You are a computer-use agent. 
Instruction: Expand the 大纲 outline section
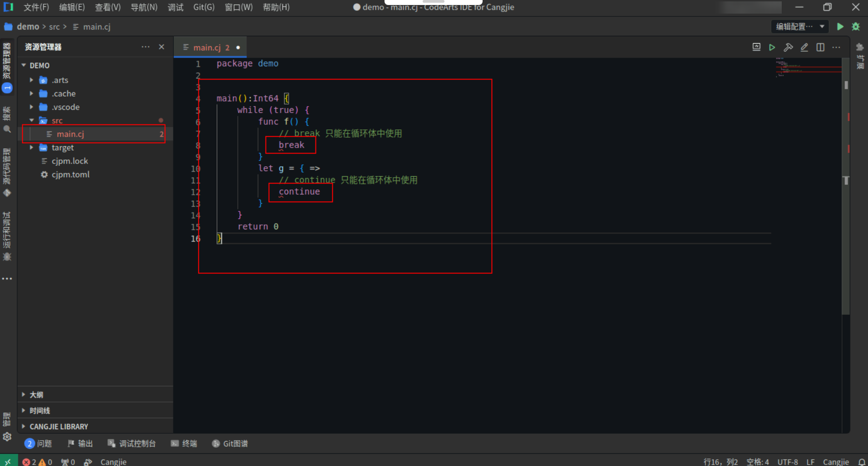click(95, 395)
